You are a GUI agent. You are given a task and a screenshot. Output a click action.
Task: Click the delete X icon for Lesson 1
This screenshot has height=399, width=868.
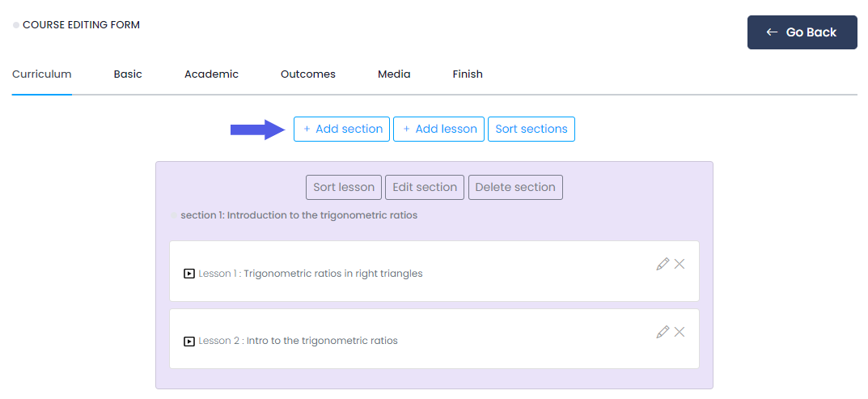point(680,264)
